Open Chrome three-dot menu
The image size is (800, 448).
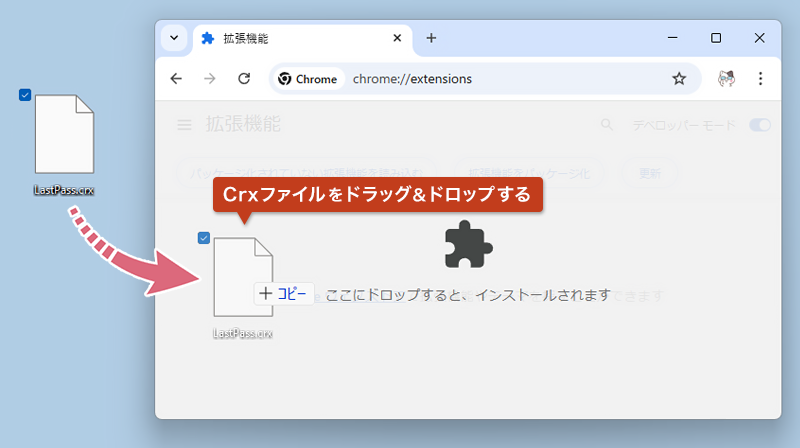tap(760, 79)
